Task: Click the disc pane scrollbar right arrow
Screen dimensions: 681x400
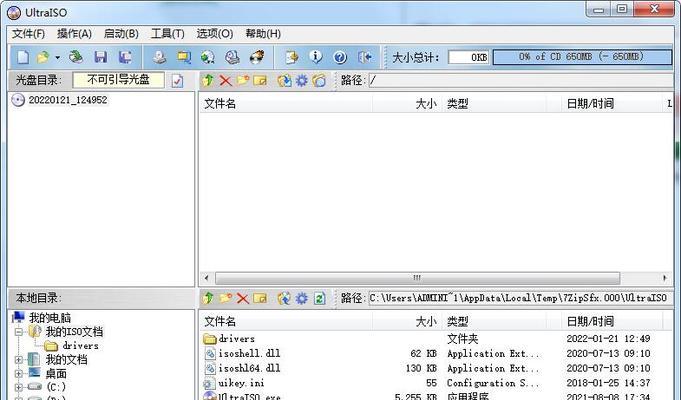Action: (x=665, y=278)
